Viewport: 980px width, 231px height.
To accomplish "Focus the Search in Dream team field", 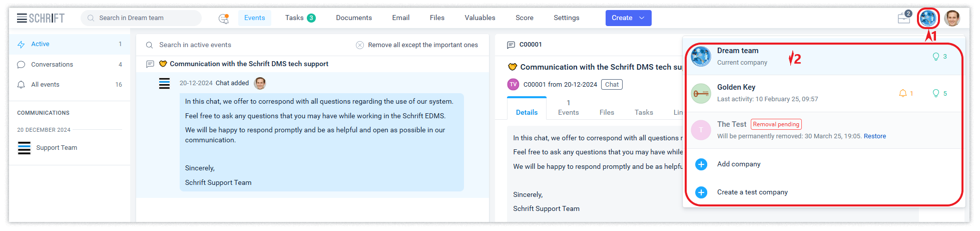I will [x=145, y=18].
